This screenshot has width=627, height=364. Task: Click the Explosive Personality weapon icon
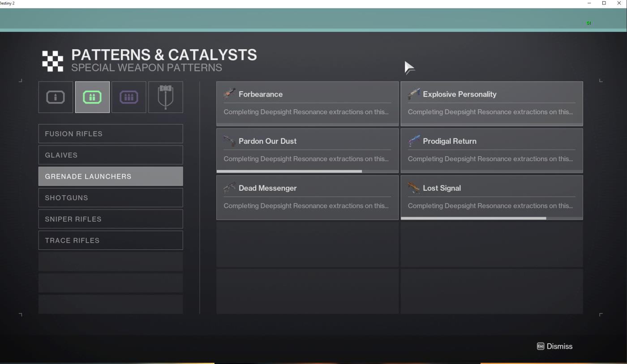coord(414,94)
